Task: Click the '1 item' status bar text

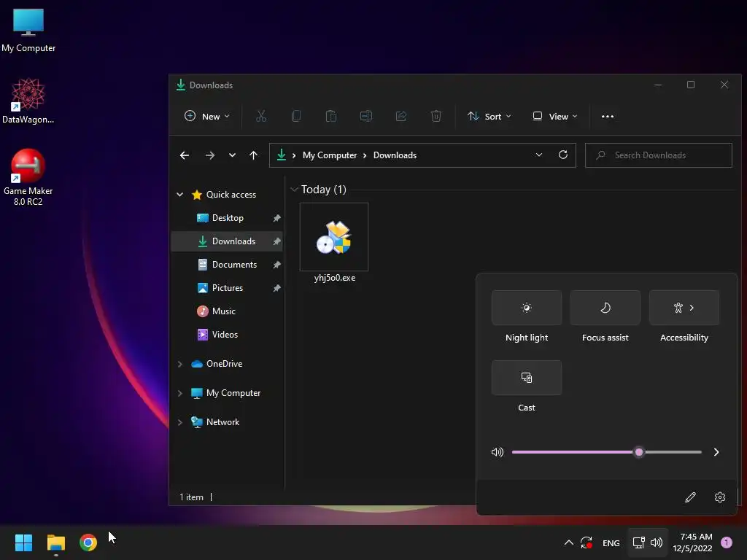Action: coord(192,497)
